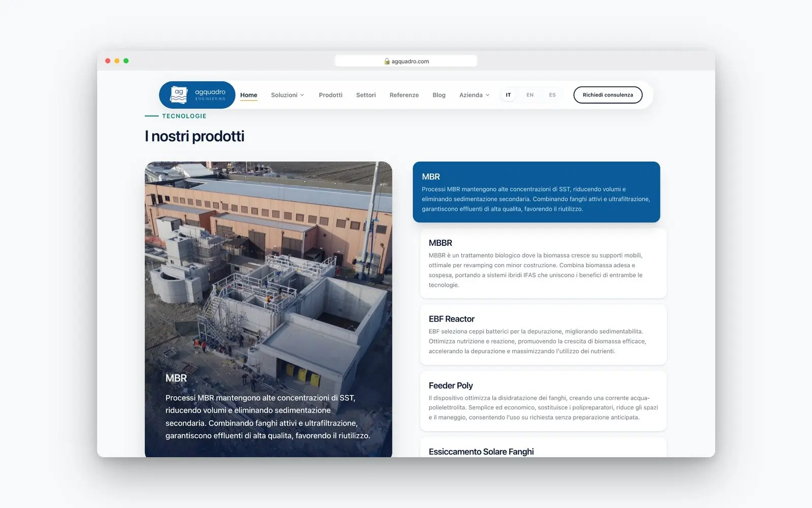The height and width of the screenshot is (508, 812).
Task: Open the Settori menu item
Action: 366,95
